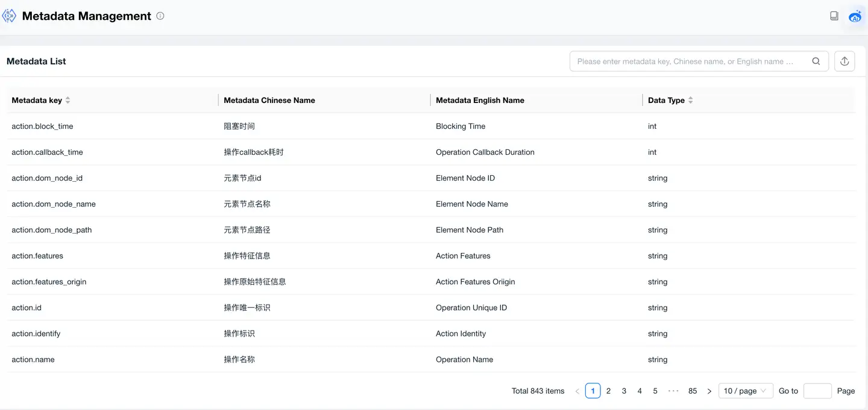This screenshot has height=410, width=868.
Task: Go to next page using the arrow
Action: pos(709,391)
